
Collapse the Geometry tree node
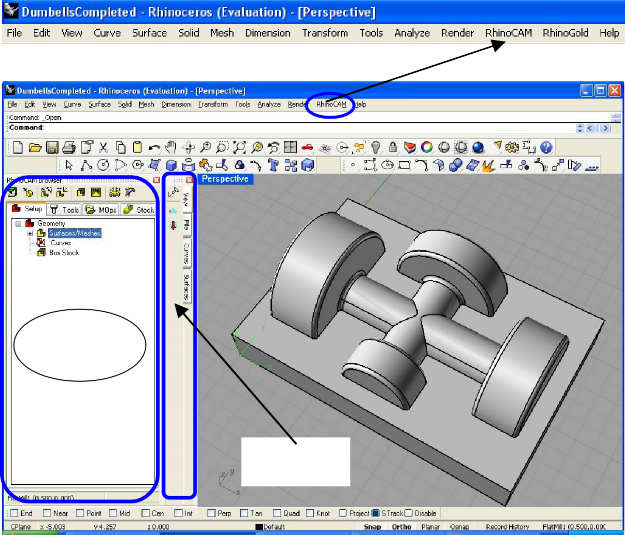coord(18,224)
